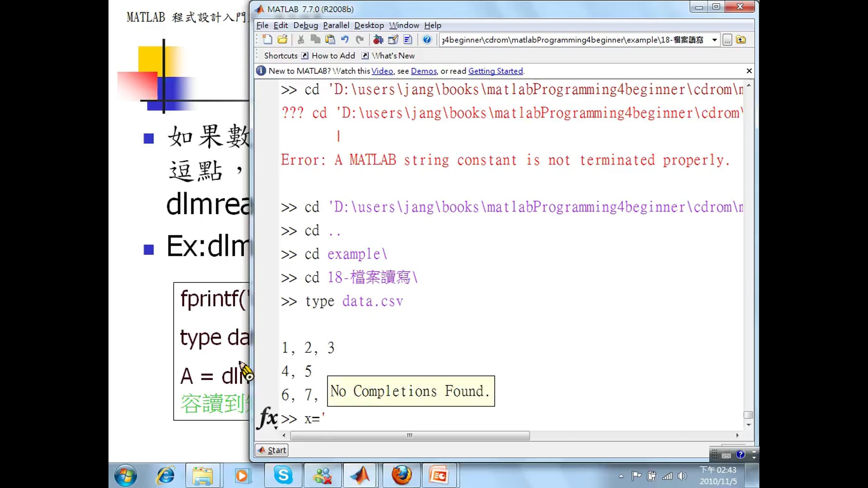Screen dimensions: 868x488
Task: Open the Desktop menu
Action: (369, 25)
